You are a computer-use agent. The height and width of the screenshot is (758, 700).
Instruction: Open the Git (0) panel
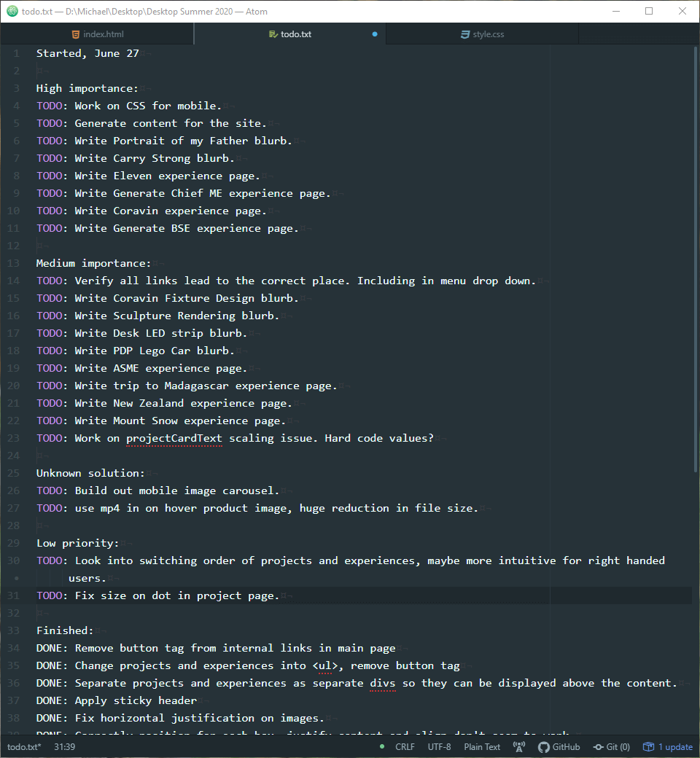[x=611, y=746]
